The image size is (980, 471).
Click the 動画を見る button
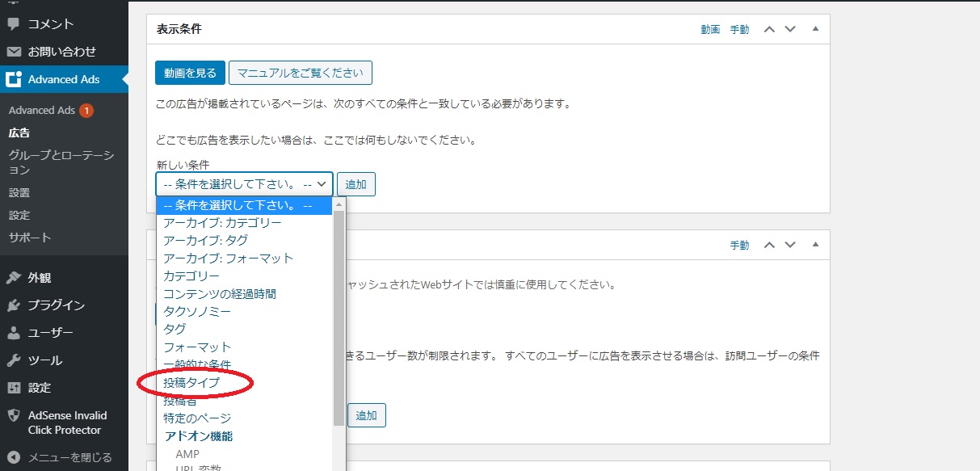[190, 73]
